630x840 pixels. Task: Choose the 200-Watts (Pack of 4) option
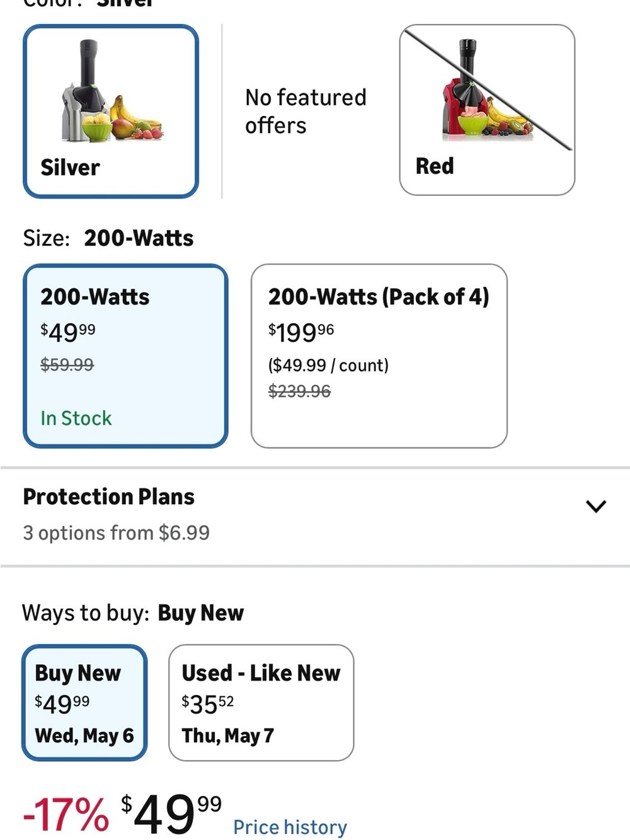379,356
